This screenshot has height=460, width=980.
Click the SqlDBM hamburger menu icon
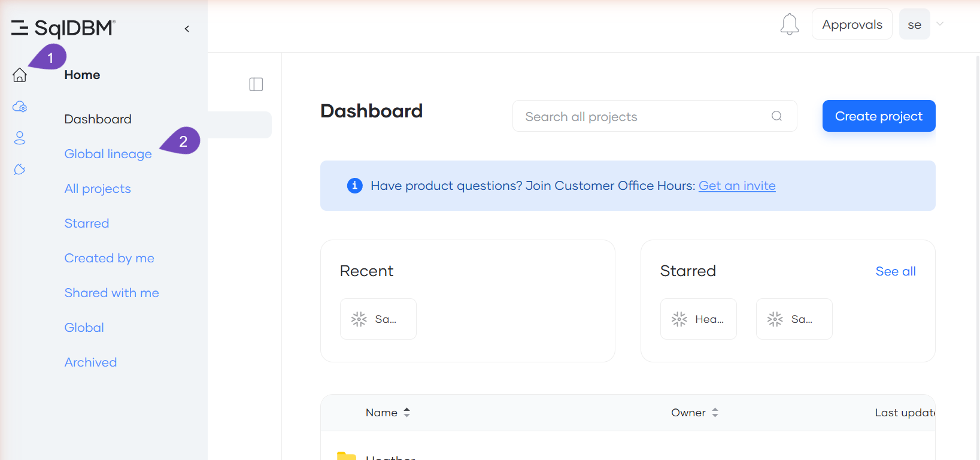20,28
